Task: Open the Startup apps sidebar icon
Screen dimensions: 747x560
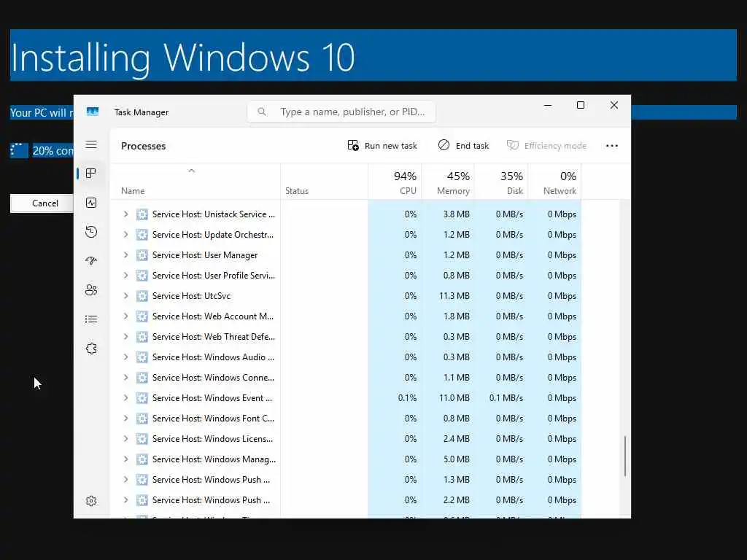Action: point(91,261)
